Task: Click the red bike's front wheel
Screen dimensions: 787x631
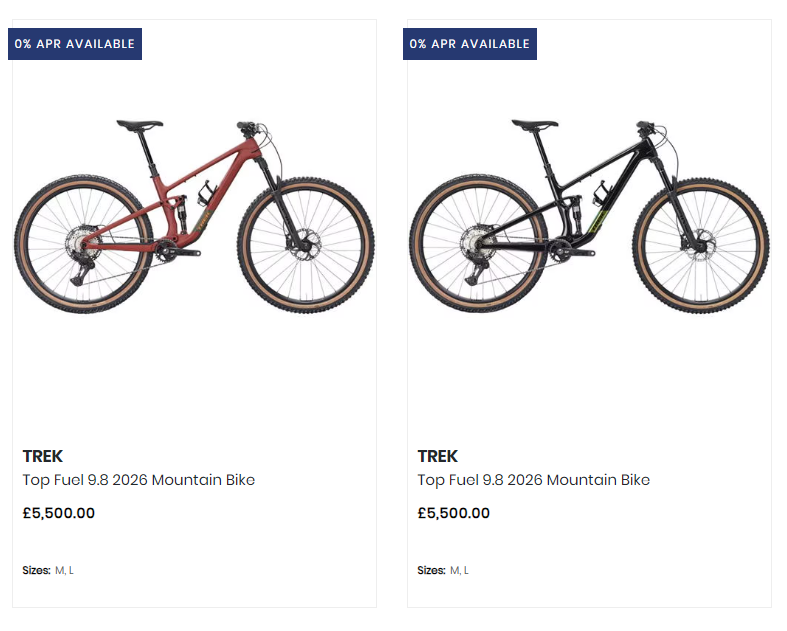Action: point(306,244)
